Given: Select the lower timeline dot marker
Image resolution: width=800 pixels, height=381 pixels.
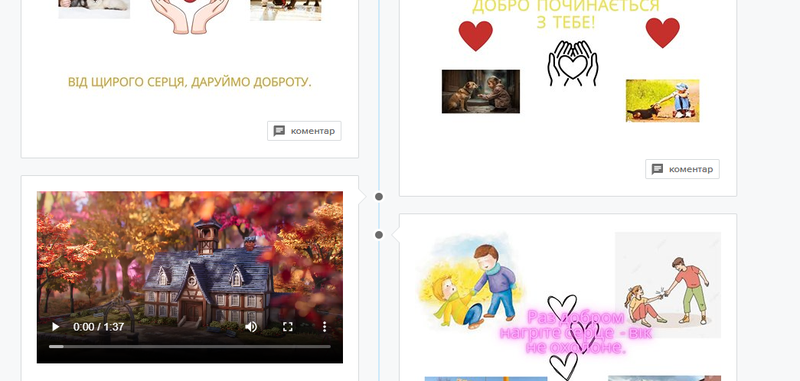Looking at the screenshot, I should click(379, 235).
